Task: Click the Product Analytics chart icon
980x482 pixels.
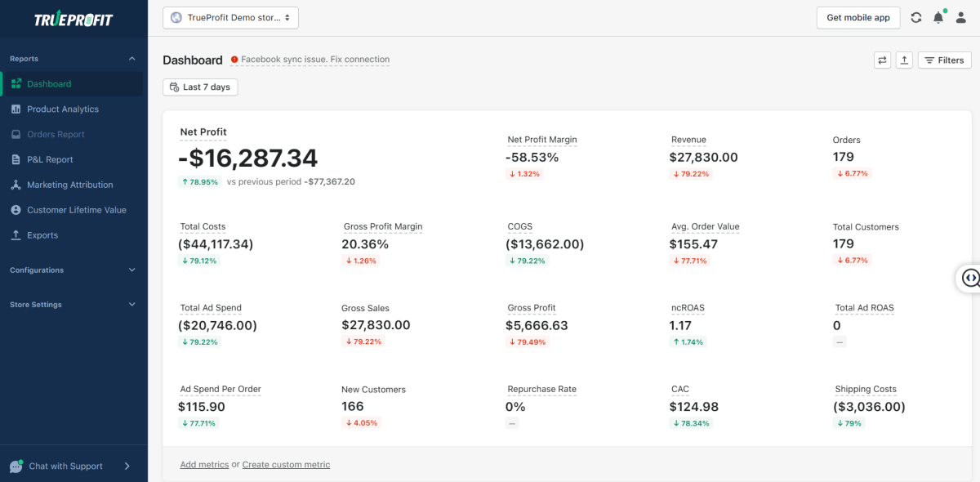Action: 16,109
